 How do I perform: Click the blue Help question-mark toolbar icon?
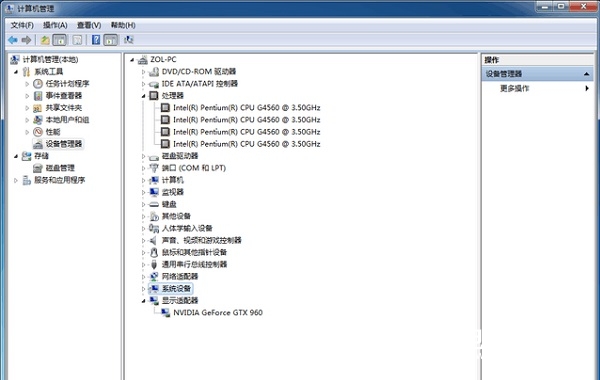(96, 40)
